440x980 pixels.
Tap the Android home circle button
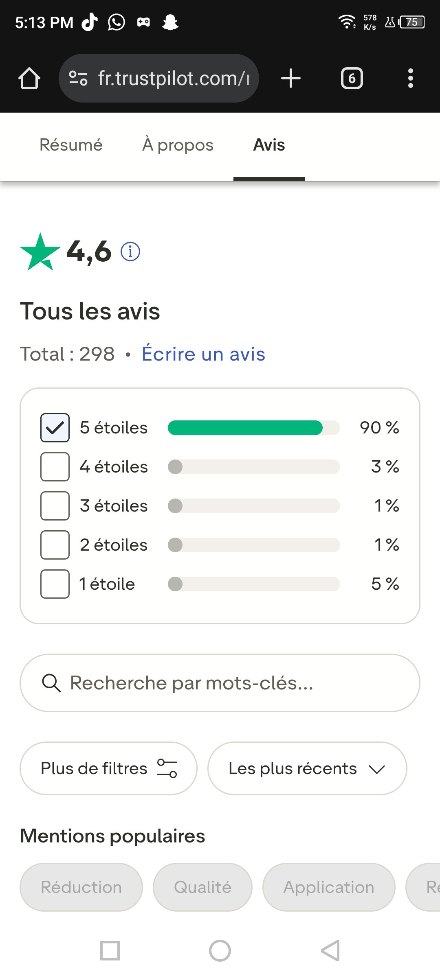tap(220, 951)
